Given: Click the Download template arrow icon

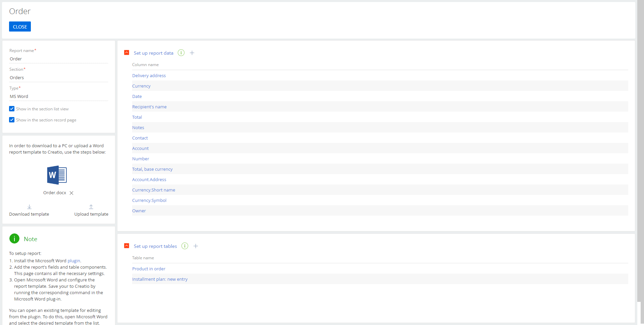Looking at the screenshot, I should coord(29,207).
